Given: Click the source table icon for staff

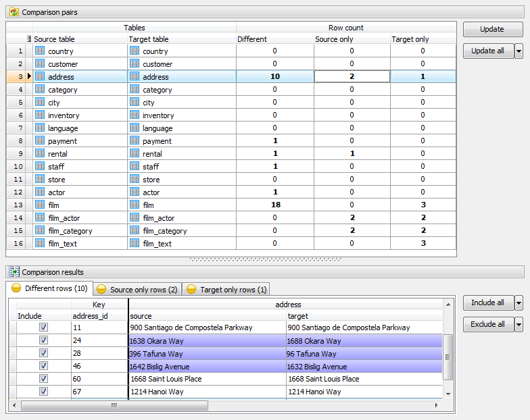Looking at the screenshot, I should [40, 167].
